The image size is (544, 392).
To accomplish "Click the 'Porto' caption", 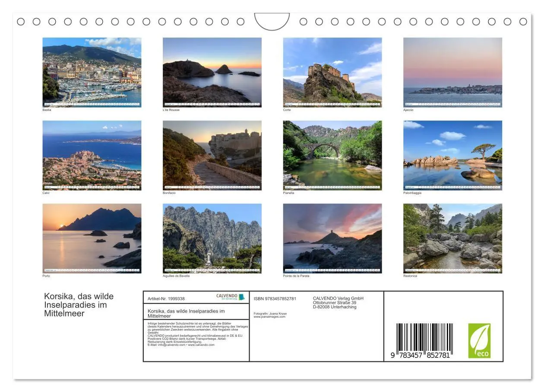I will pos(46,276).
